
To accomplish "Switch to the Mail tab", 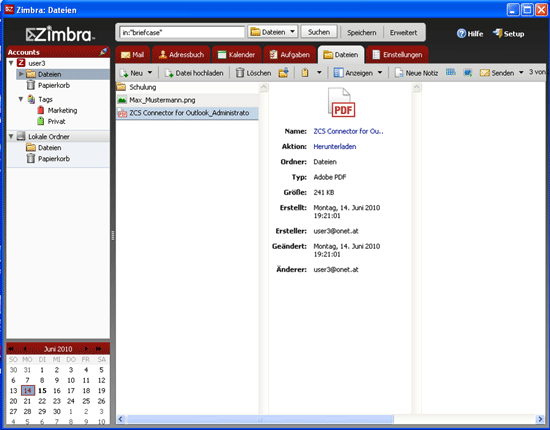I will point(133,55).
